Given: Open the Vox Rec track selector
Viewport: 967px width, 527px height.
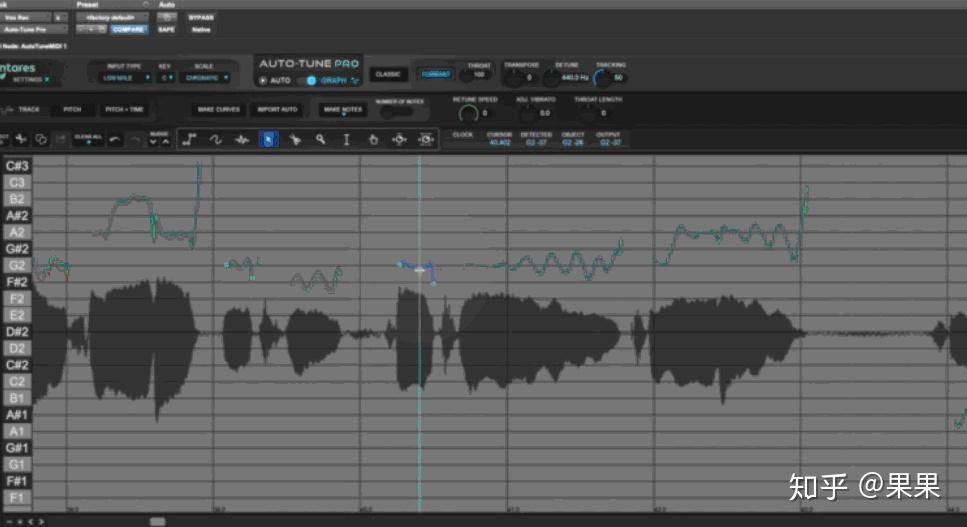Looking at the screenshot, I should coord(23,18).
